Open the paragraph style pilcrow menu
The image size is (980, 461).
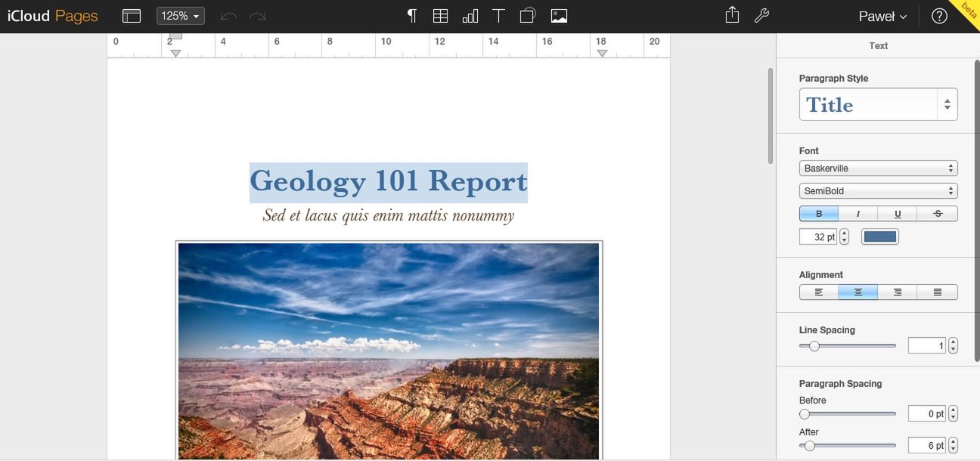[x=411, y=16]
